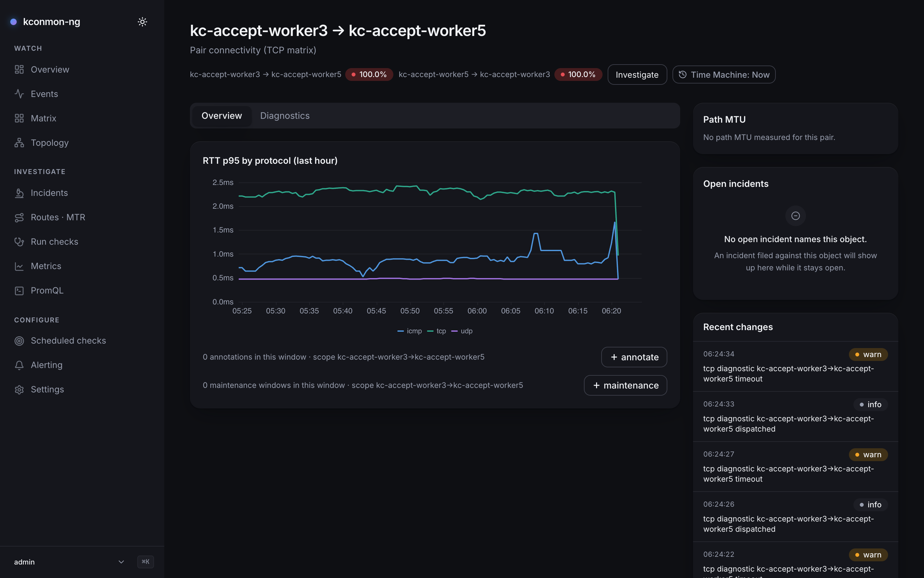Click the 06:20 time label on chart axis
This screenshot has width=924, height=578.
point(611,311)
